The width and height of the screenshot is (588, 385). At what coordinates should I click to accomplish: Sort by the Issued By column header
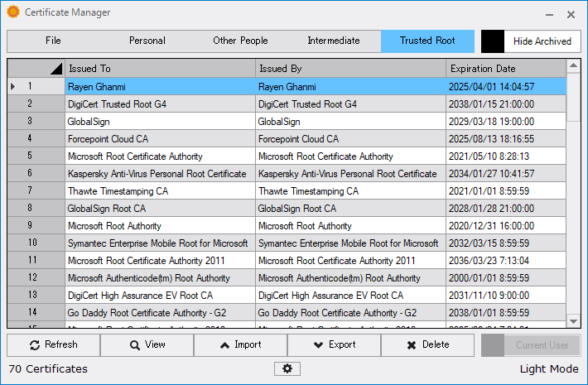(350, 69)
